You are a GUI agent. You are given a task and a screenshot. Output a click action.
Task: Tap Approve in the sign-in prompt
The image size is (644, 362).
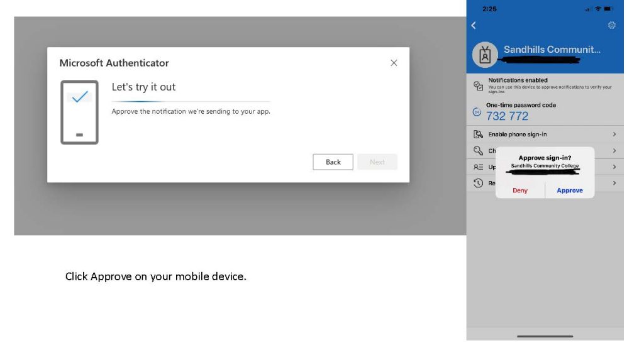pos(570,190)
